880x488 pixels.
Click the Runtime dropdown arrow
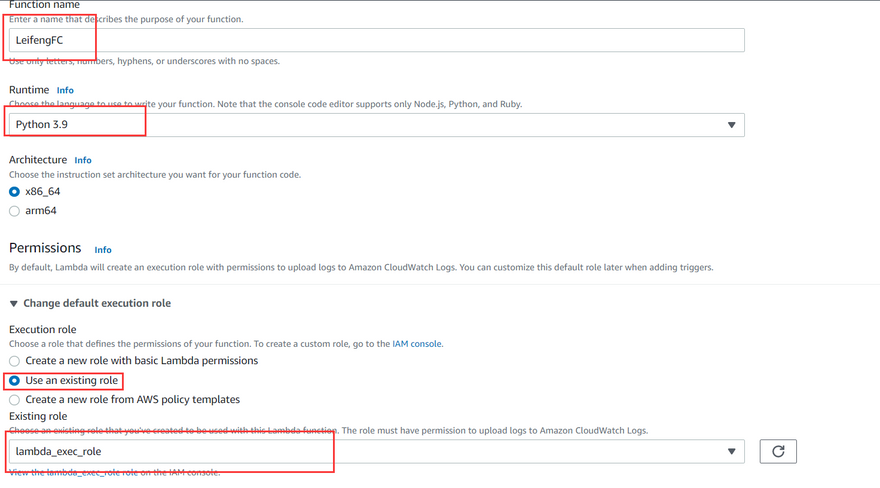point(731,125)
